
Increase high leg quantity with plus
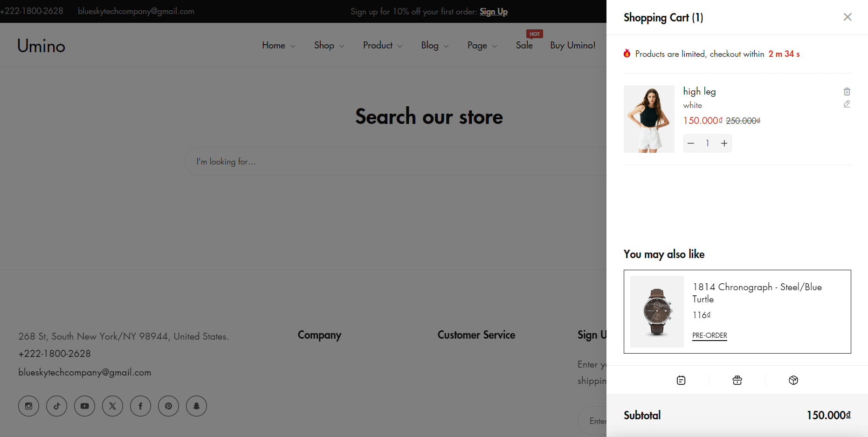[723, 143]
